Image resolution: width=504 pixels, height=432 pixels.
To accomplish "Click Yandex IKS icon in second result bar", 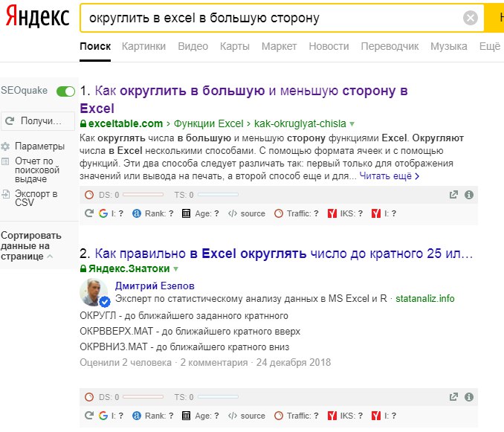I will (x=332, y=416).
